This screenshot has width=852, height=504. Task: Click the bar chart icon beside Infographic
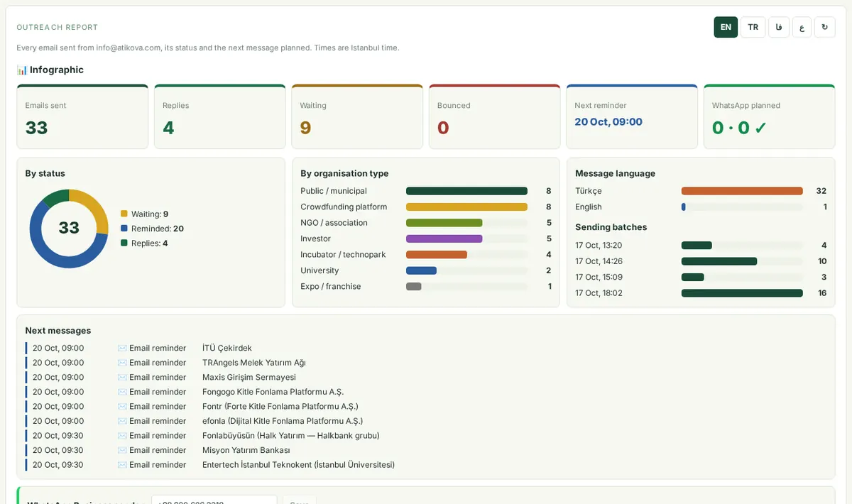pyautogui.click(x=22, y=70)
